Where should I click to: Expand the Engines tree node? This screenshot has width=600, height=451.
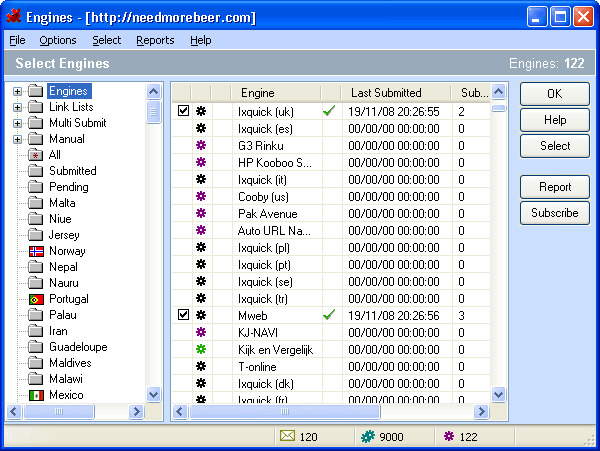pyautogui.click(x=17, y=92)
